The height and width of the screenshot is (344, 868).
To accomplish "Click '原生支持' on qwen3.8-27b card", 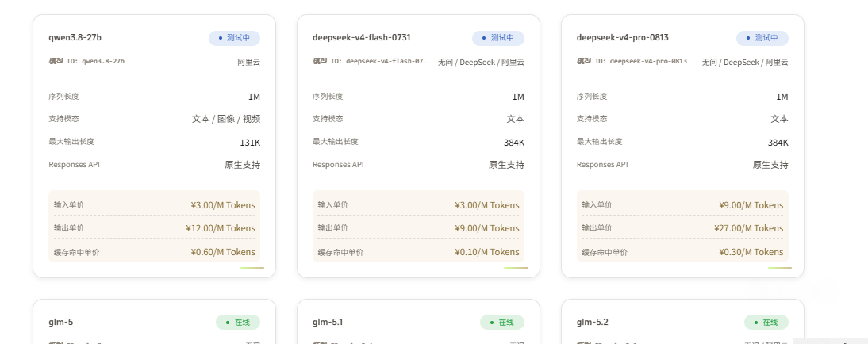I will [243, 165].
